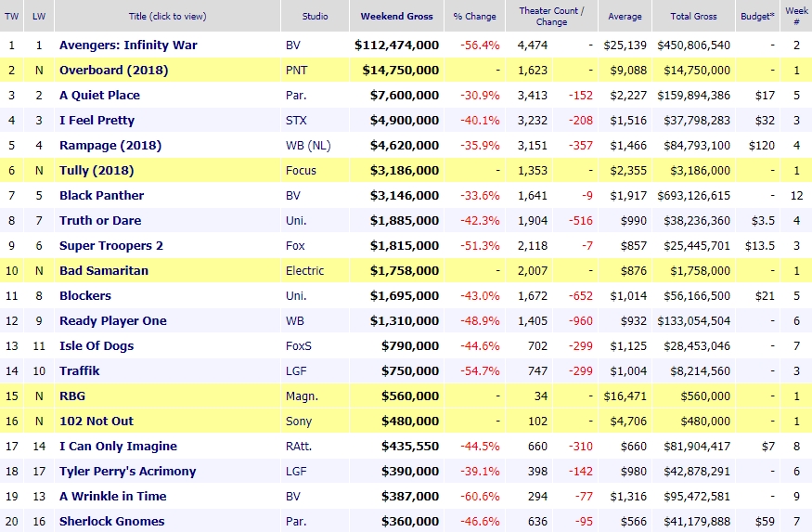Viewport: 812px width, 532px height.
Task: Sort by the Title column header
Action: [167, 16]
